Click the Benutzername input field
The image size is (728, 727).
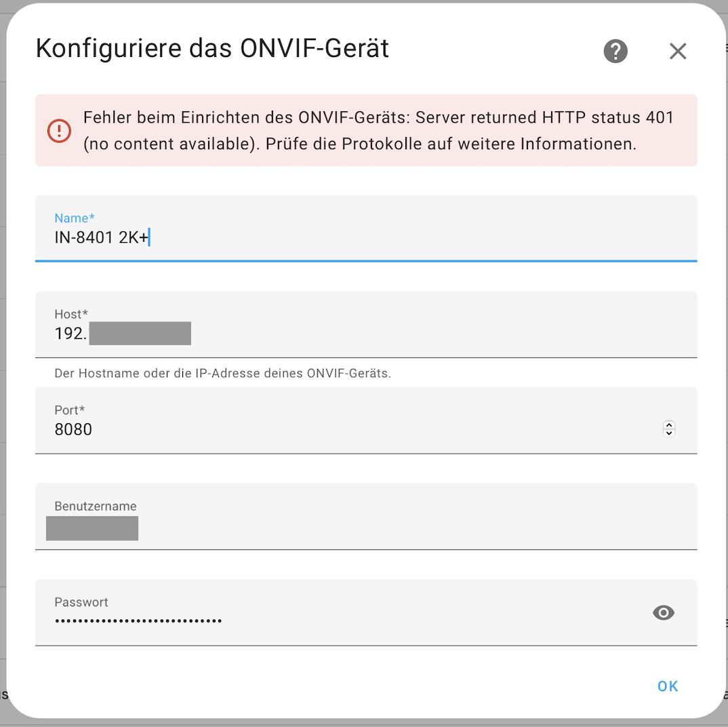click(x=366, y=517)
